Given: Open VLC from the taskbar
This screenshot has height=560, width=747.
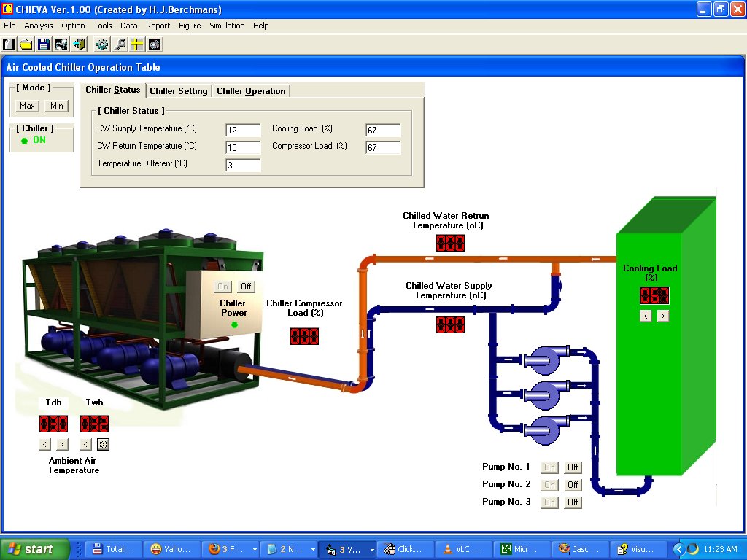Looking at the screenshot, I should (x=464, y=549).
